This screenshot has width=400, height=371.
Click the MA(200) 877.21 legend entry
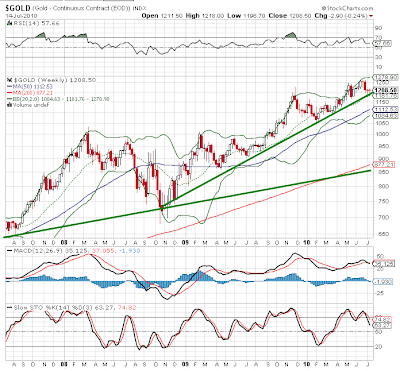(34, 93)
